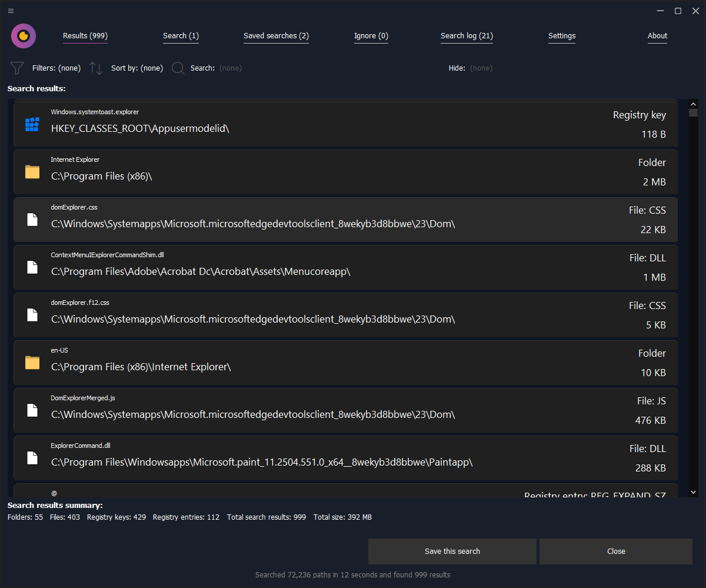Click the ExplorerCommand.dll file name

click(x=80, y=446)
